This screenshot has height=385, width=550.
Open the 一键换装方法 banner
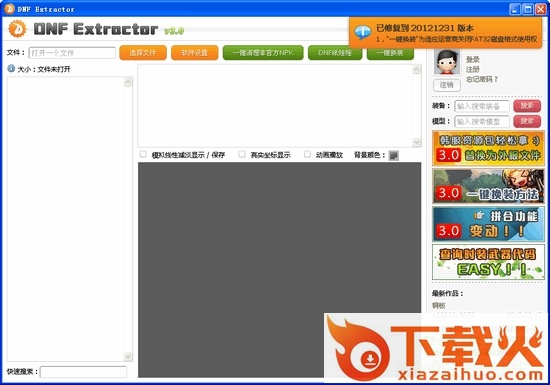[x=488, y=186]
